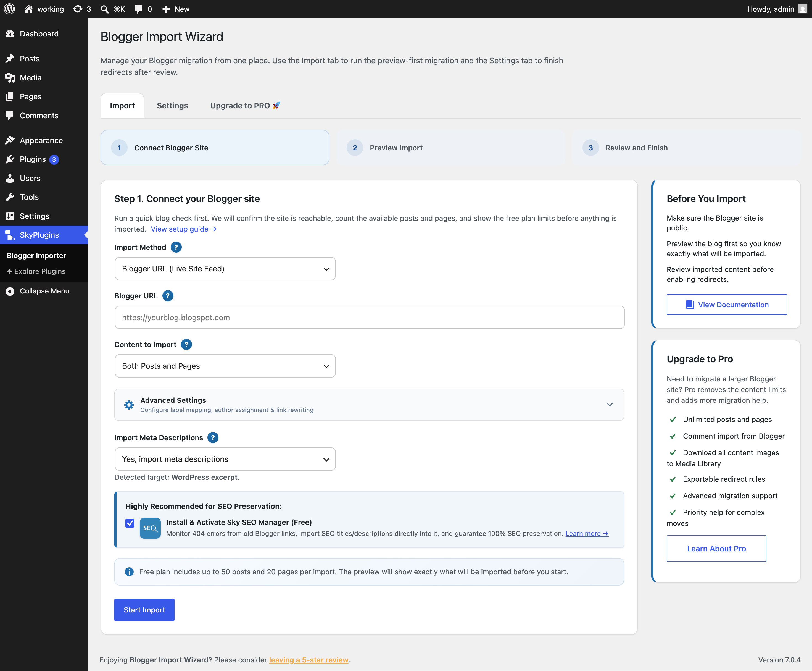Click the free plan info icon
This screenshot has width=812, height=671.
[129, 572]
